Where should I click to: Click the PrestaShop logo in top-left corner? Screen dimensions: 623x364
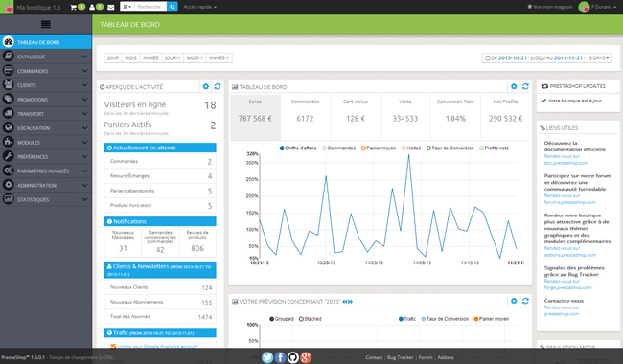[x=7, y=7]
